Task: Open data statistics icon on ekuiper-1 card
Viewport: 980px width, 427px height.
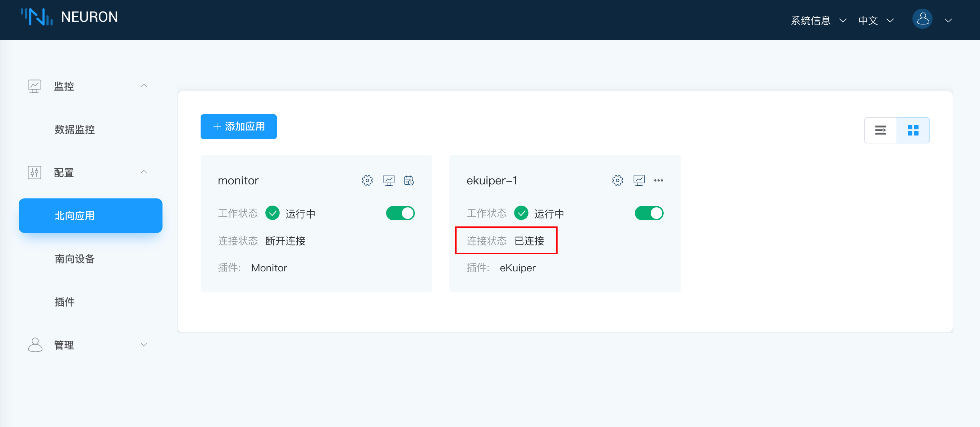Action: [639, 180]
